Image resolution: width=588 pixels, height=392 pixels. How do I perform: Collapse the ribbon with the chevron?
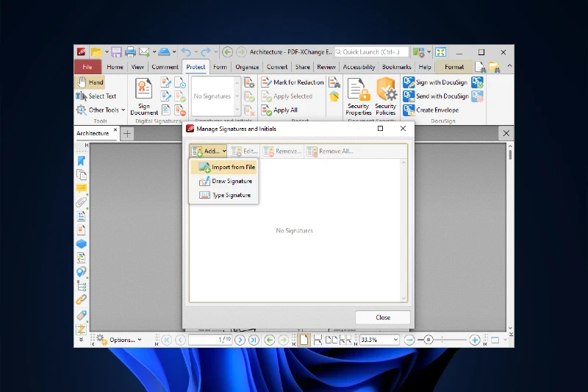tap(509, 66)
